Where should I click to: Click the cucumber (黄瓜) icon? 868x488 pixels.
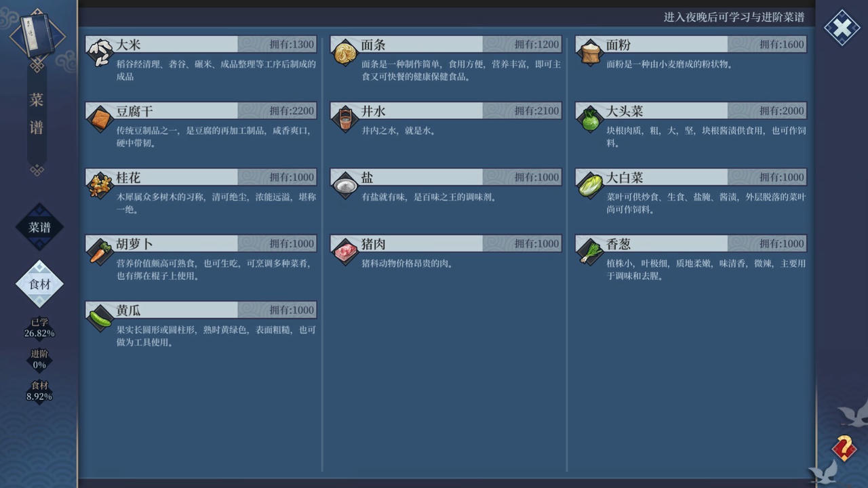[x=100, y=318]
